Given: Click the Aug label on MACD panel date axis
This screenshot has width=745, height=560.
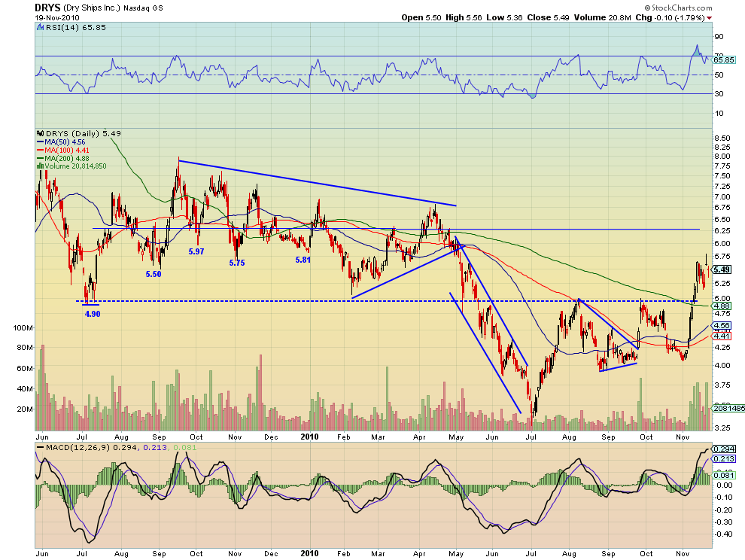Looking at the screenshot, I should (569, 554).
